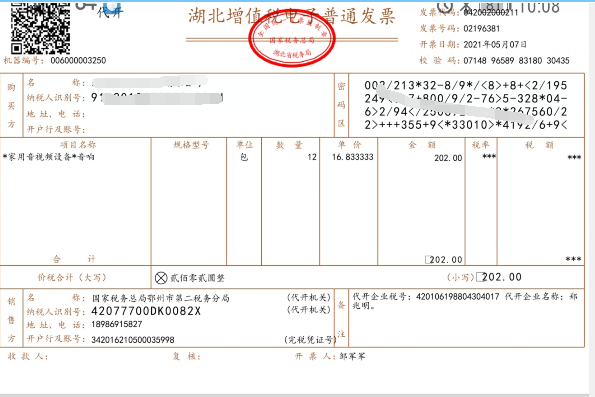Click the 收款人 label
The height and width of the screenshot is (397, 595).
pyautogui.click(x=28, y=356)
